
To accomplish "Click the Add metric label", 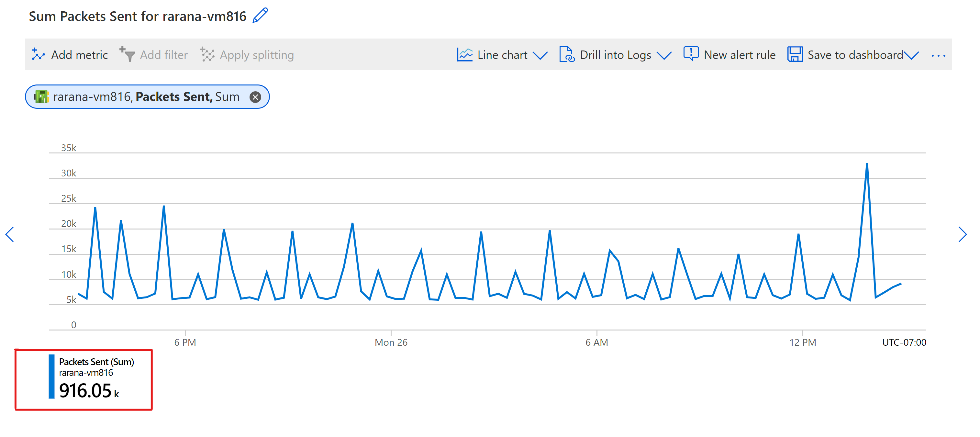I will coord(80,55).
